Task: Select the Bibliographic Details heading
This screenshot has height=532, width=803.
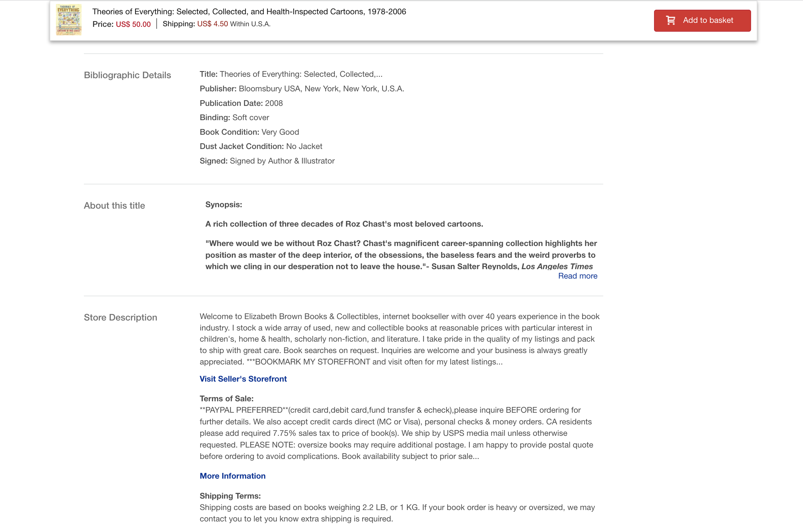Action: coord(127,75)
